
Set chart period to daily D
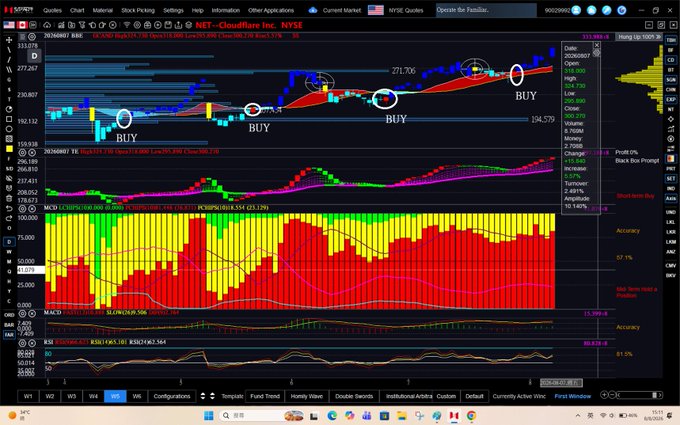9,242
